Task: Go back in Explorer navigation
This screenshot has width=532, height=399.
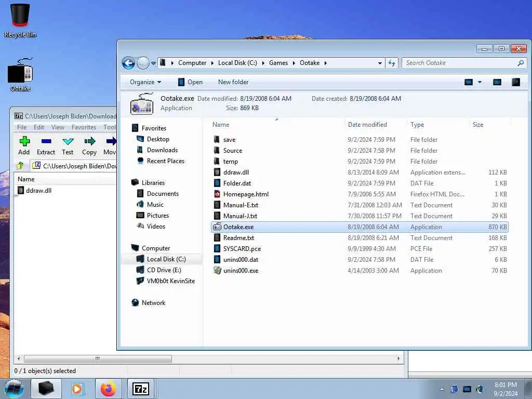Action: pos(128,63)
